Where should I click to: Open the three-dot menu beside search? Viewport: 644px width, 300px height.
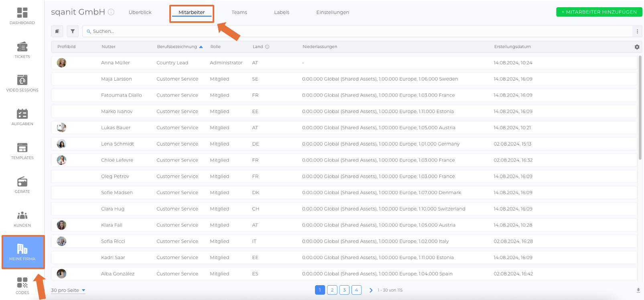pos(637,31)
